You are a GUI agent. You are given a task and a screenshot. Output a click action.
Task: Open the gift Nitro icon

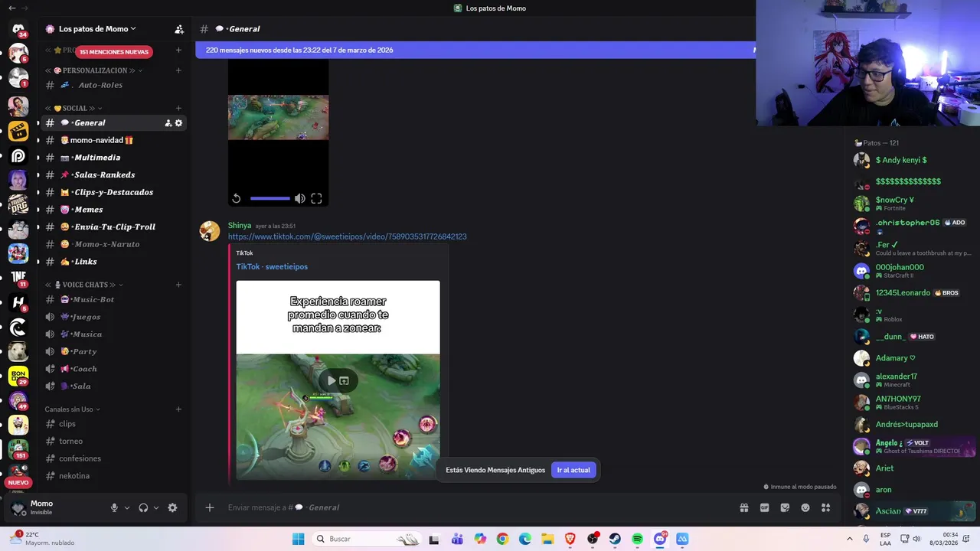pos(743,507)
